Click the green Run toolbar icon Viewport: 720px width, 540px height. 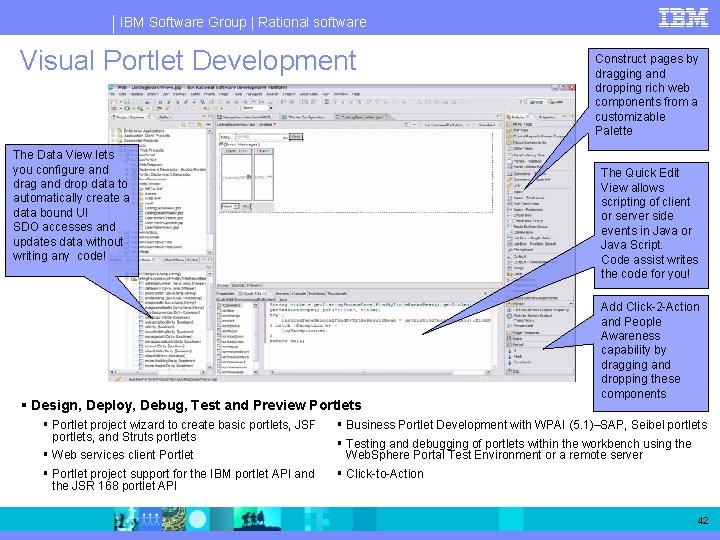pos(127,108)
